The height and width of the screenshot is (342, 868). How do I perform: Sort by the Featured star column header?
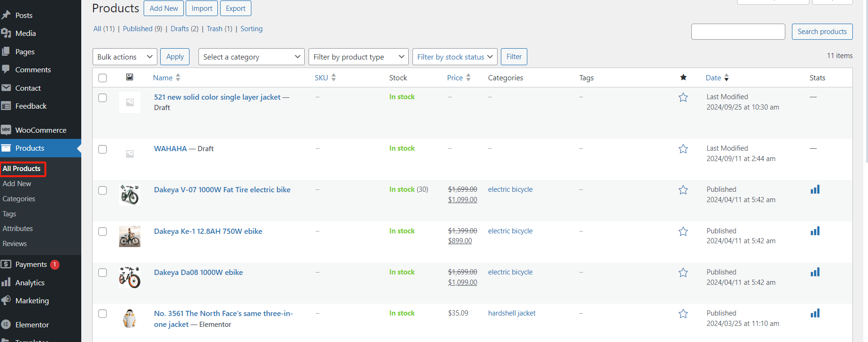click(683, 77)
